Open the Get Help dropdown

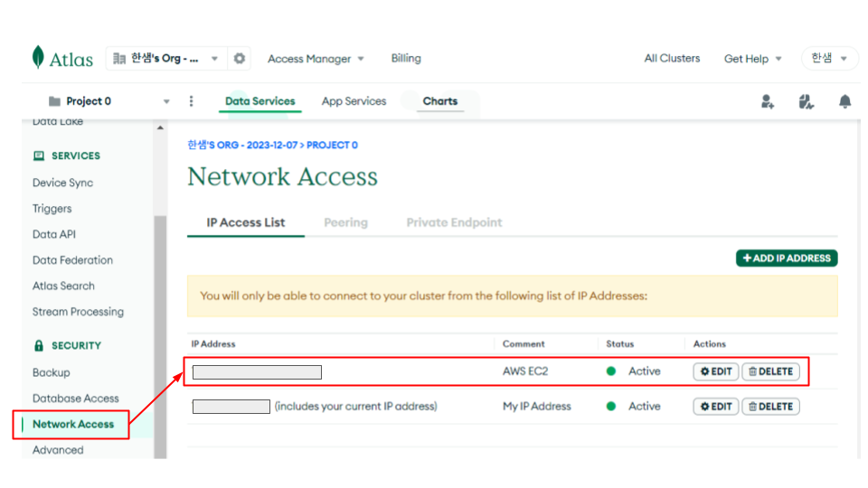click(x=753, y=59)
